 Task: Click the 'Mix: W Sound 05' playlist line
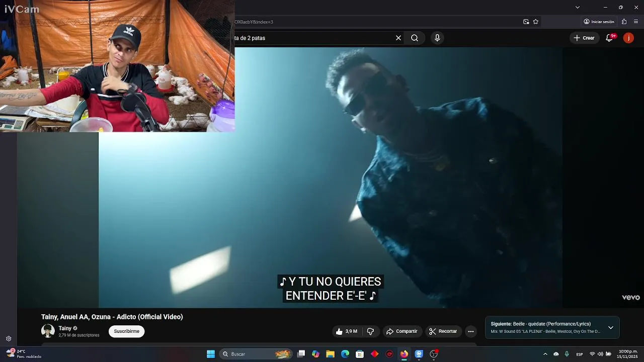[x=545, y=331]
